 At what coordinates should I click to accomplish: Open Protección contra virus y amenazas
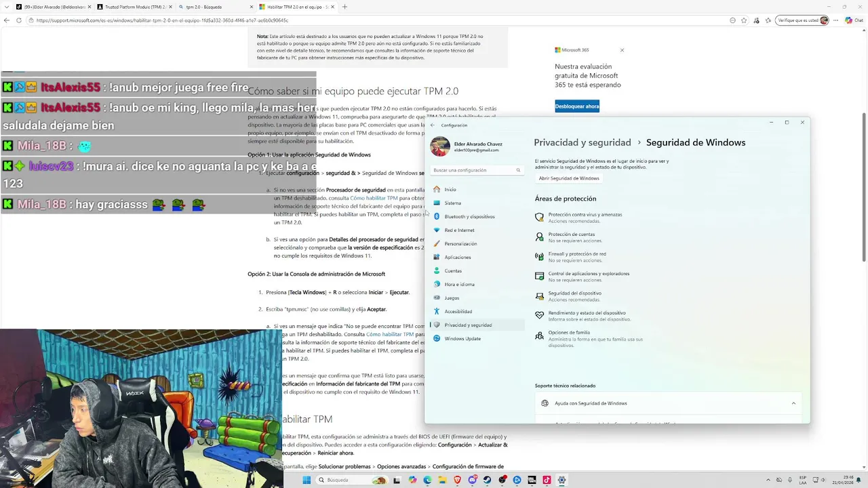(578, 218)
